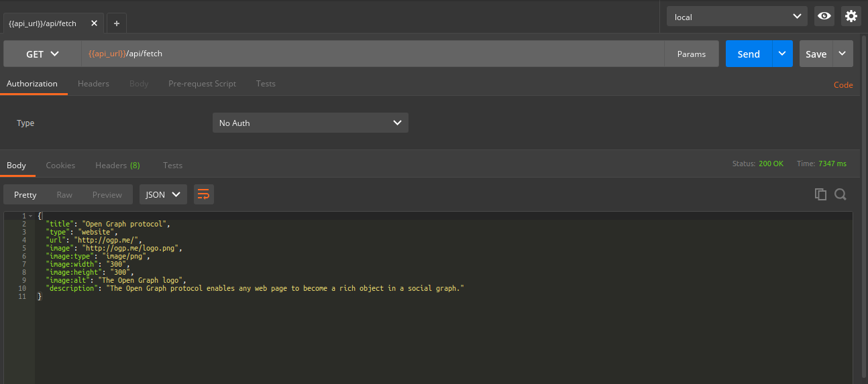The image size is (868, 384).
Task: Click the blue Send button
Action: coord(748,54)
